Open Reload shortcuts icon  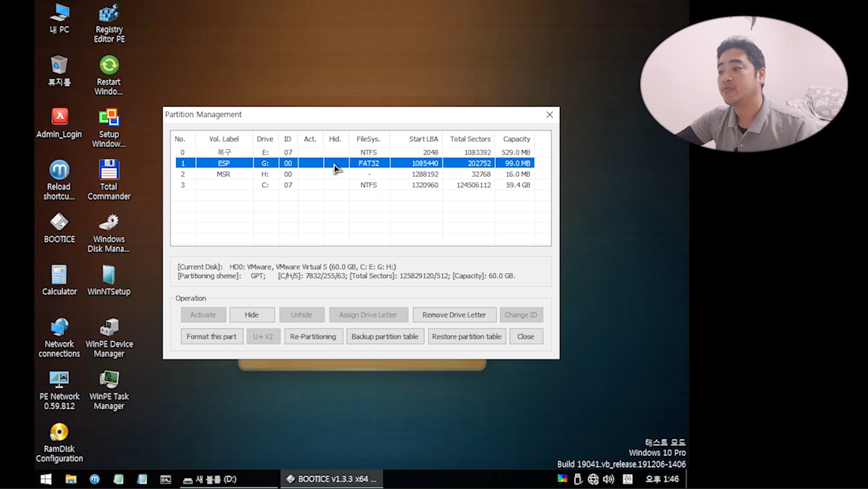(59, 181)
